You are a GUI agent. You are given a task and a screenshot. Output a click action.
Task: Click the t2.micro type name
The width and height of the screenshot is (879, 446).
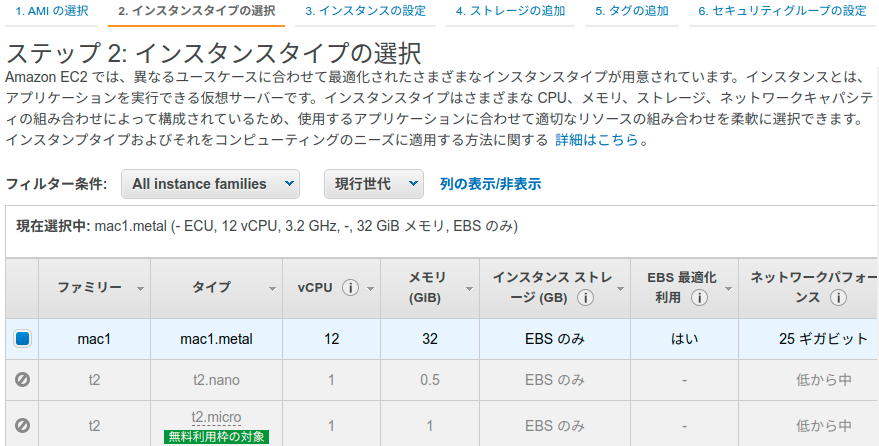(x=216, y=417)
